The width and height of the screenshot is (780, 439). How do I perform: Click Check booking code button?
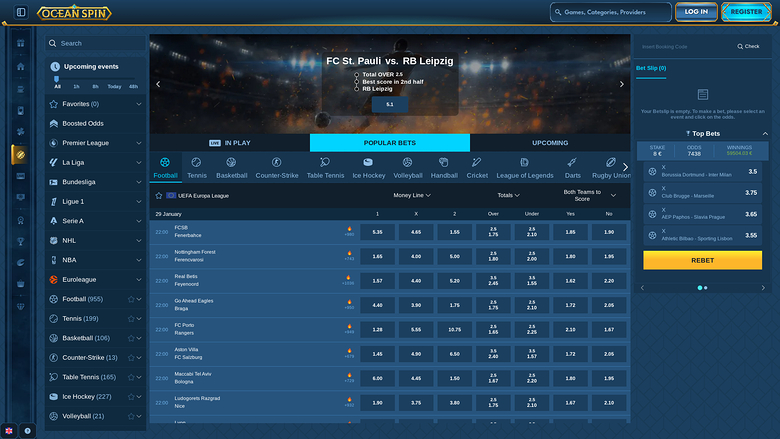pos(748,46)
